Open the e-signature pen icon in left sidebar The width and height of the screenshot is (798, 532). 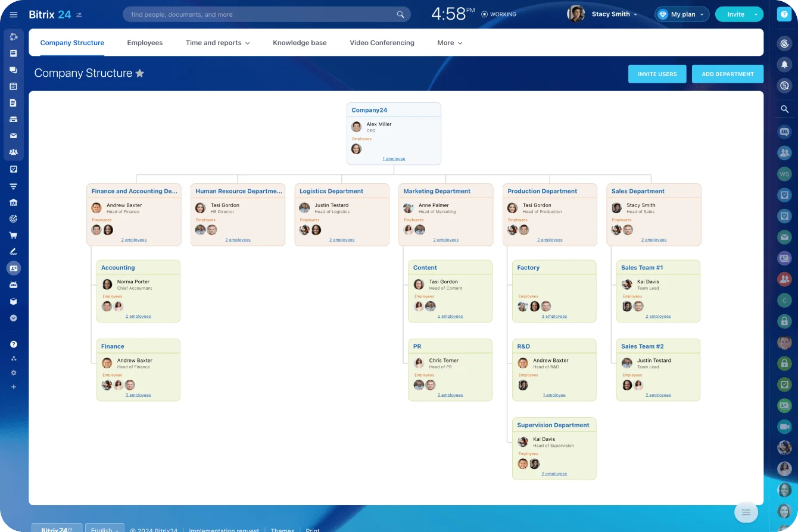point(14,252)
